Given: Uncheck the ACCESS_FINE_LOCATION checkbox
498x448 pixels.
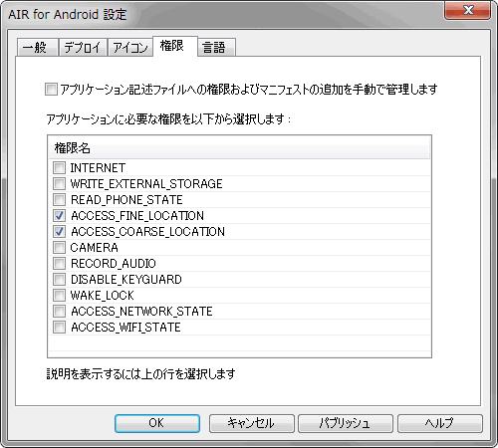Looking at the screenshot, I should (59, 216).
